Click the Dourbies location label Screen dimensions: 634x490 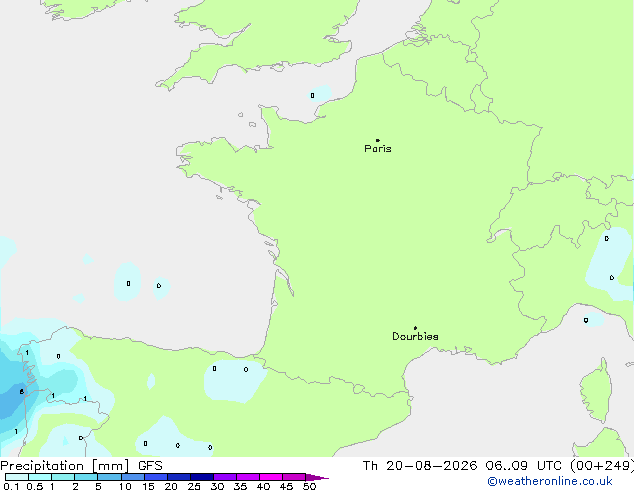415,336
